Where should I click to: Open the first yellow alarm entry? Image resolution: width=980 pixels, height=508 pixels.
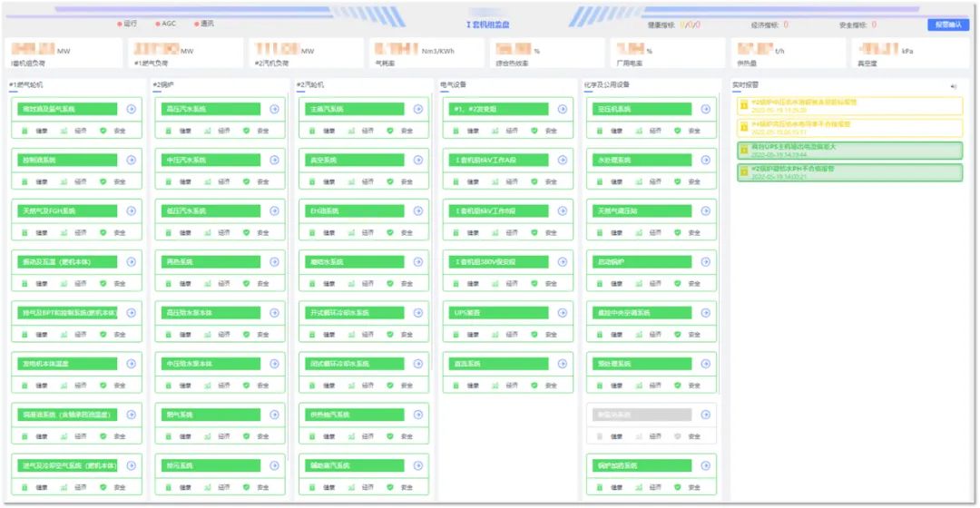pos(849,105)
